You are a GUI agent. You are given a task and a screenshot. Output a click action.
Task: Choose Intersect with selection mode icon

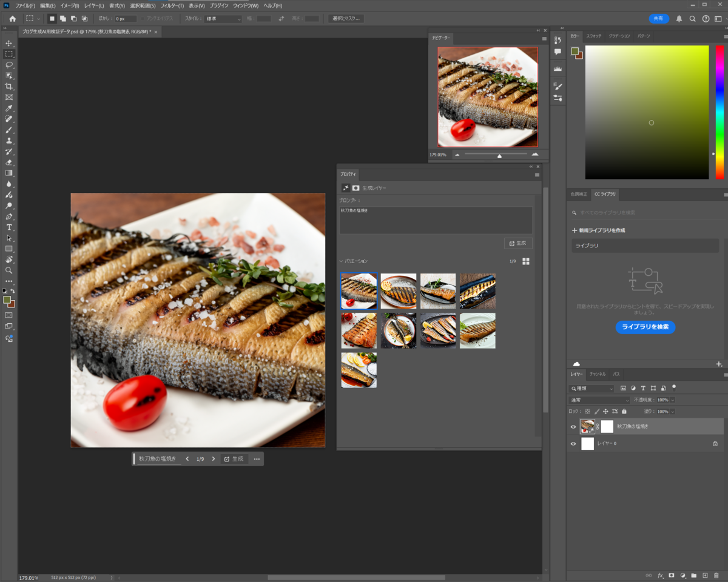click(x=84, y=19)
